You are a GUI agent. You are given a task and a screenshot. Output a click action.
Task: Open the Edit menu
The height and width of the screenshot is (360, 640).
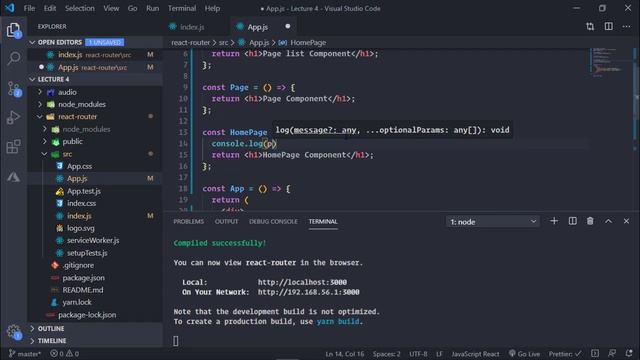tap(50, 8)
